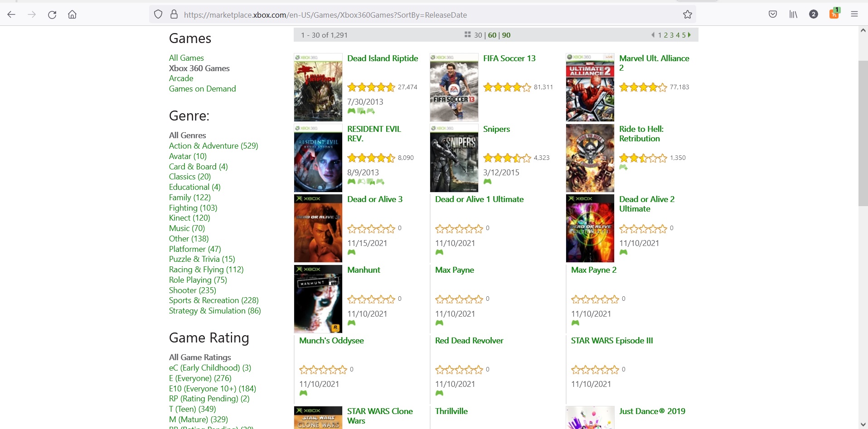The image size is (868, 429).
Task: Click the browser forward arrow
Action: coord(32,14)
